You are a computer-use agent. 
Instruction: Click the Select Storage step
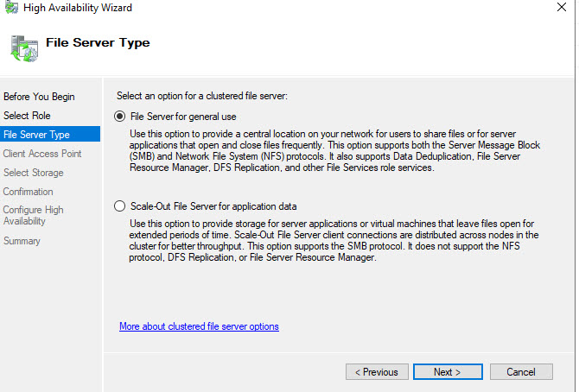click(x=34, y=173)
